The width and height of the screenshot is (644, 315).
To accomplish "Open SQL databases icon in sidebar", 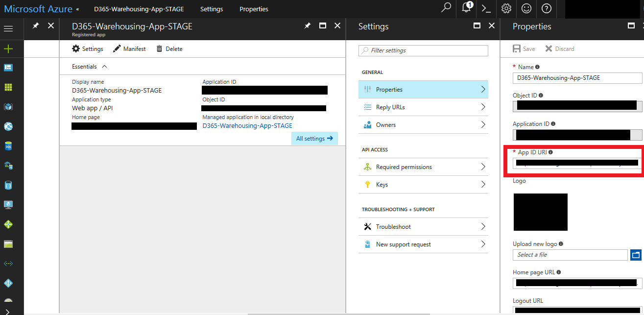I will click(x=8, y=146).
